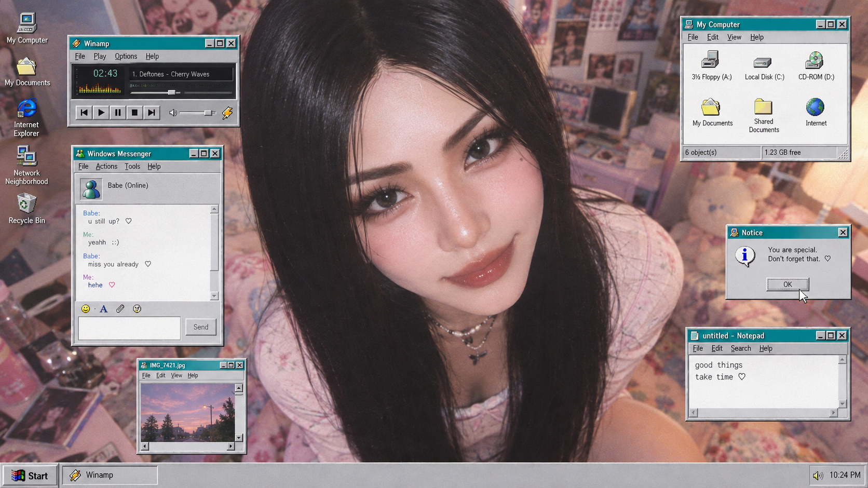Open the 3½ Floppy (A:) drive
Image resolution: width=868 pixels, height=488 pixels.
click(x=711, y=66)
